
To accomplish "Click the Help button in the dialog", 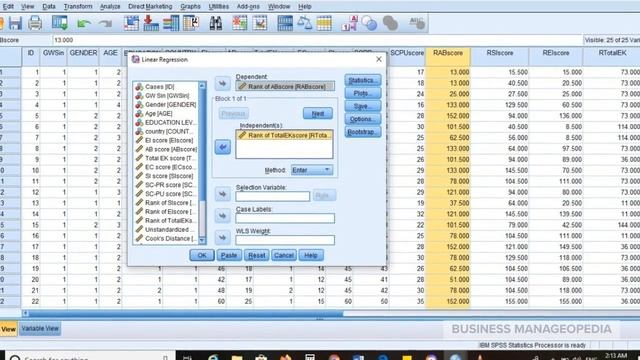I will pos(311,255).
